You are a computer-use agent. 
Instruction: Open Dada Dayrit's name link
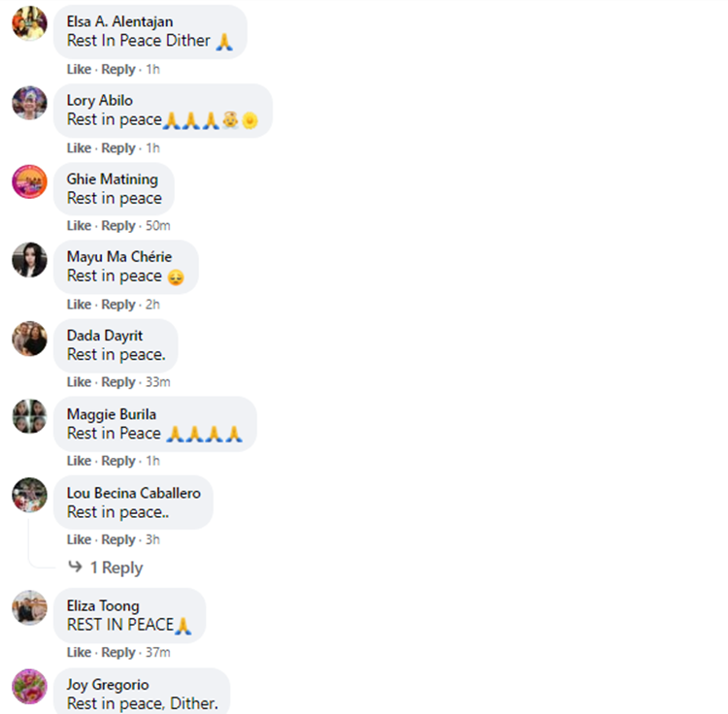pos(105,336)
